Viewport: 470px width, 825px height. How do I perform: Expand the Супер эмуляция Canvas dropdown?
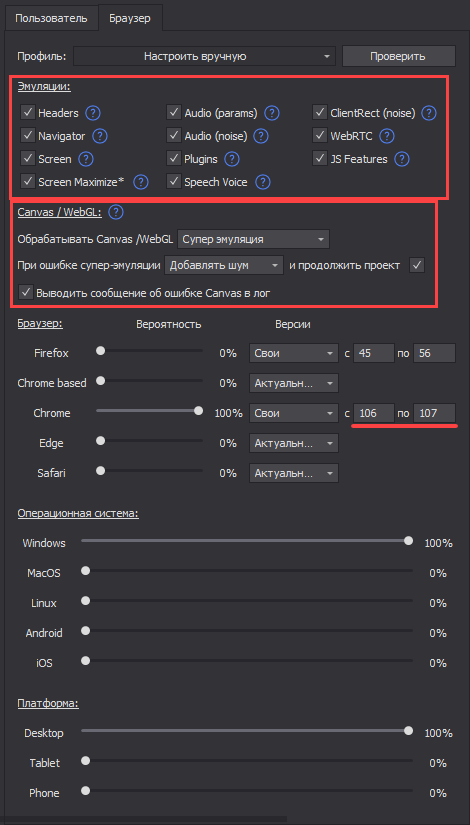click(x=254, y=239)
